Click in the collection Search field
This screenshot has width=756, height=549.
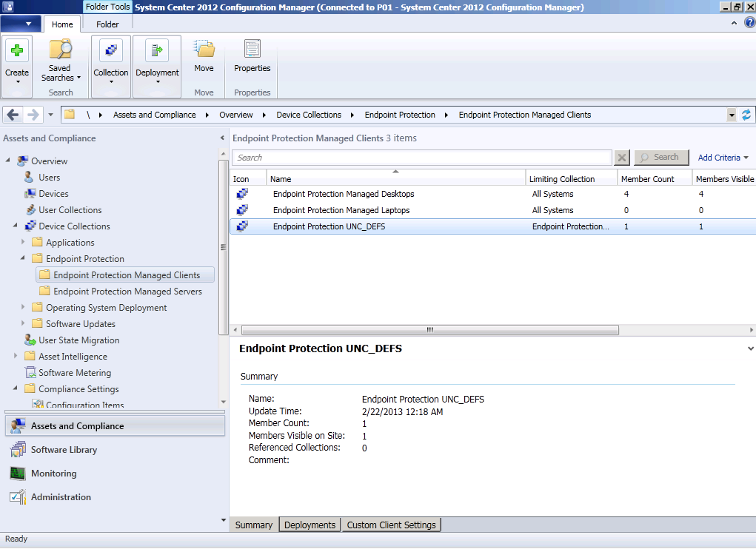422,158
